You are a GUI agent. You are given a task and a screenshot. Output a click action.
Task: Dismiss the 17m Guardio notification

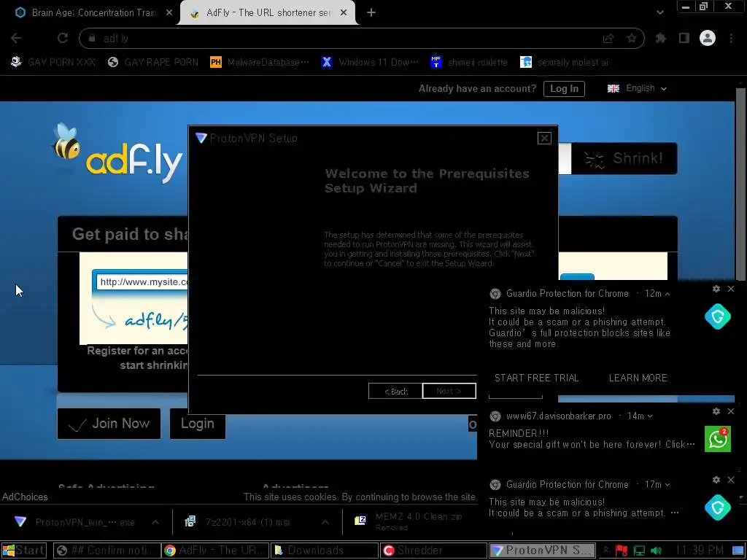[731, 480]
